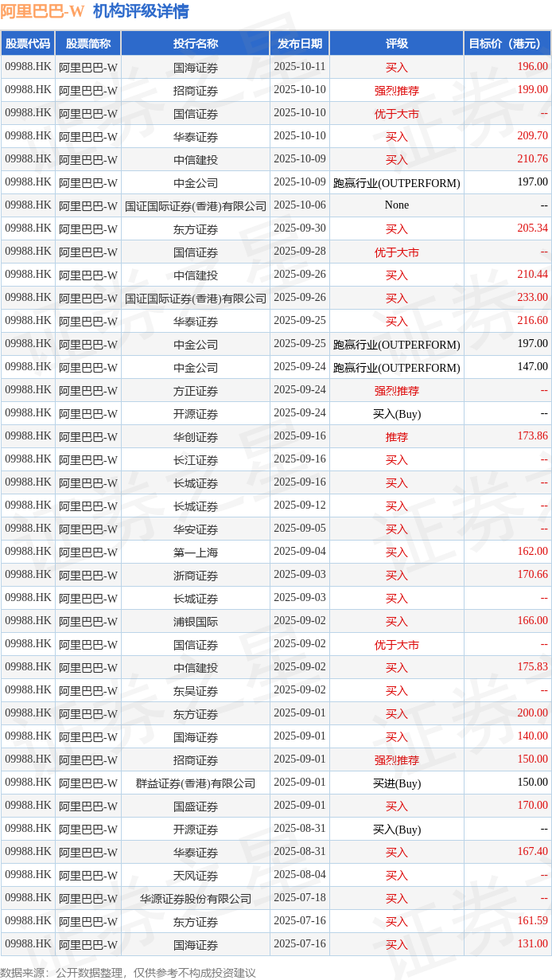Click the 股票简称 column header
552x980 pixels.
point(87,44)
